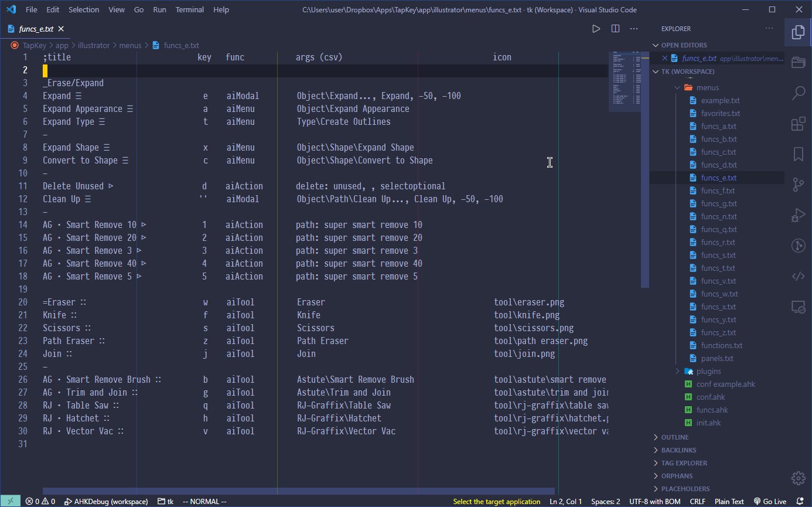This screenshot has height=507, width=812.
Task: Expand the plugins folder
Action: (x=717, y=371)
